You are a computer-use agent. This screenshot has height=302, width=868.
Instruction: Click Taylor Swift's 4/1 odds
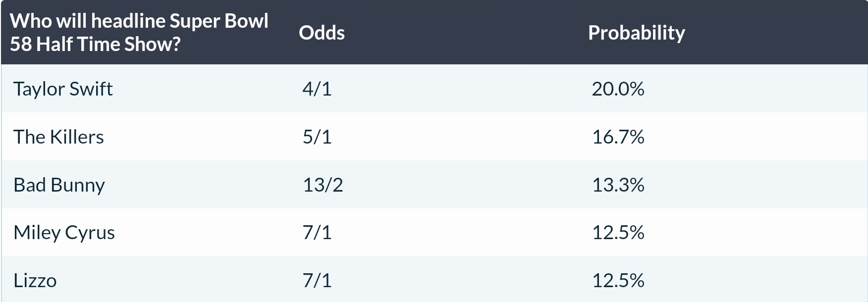(317, 89)
